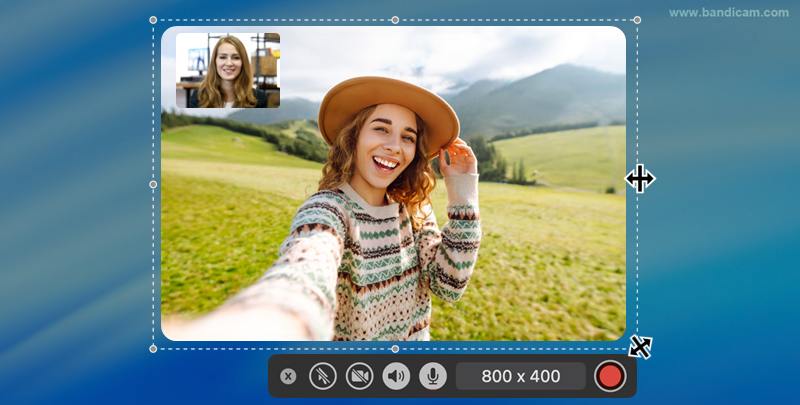Toggle the webcam overlay icon
Image resolution: width=800 pixels, height=405 pixels.
tap(359, 376)
